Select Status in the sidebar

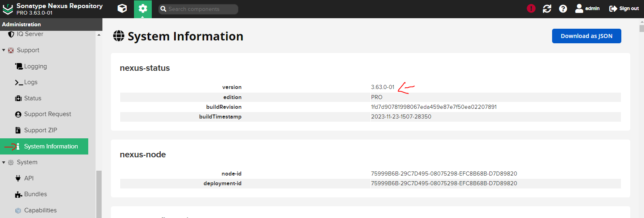pyautogui.click(x=32, y=98)
